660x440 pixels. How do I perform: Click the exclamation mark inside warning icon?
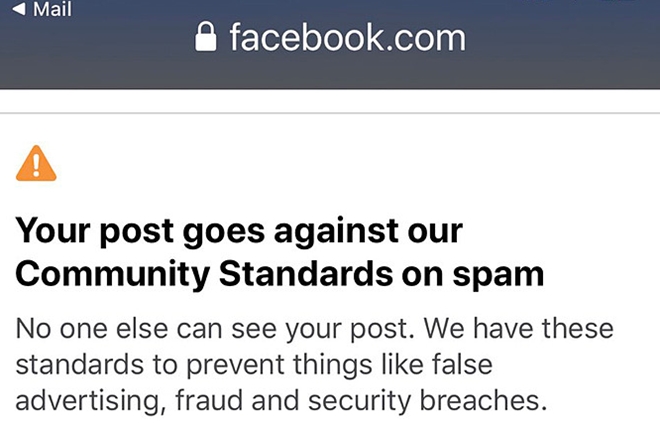[36, 165]
